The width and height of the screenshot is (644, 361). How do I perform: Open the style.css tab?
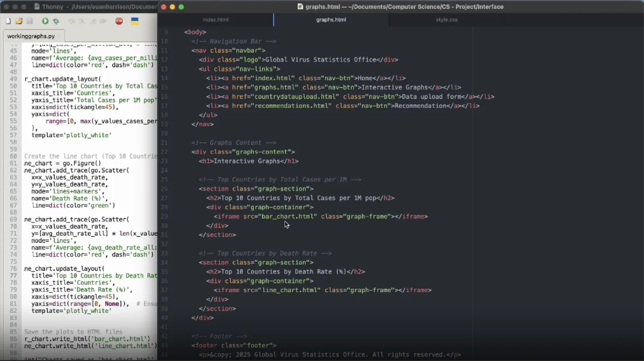447,20
